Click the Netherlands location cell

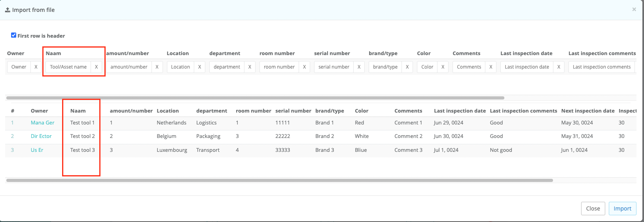click(171, 123)
